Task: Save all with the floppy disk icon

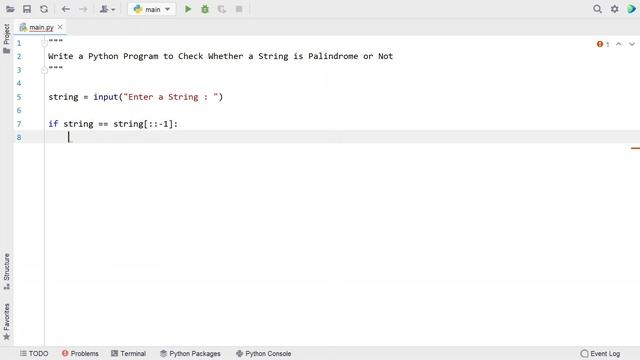Action: [x=27, y=9]
